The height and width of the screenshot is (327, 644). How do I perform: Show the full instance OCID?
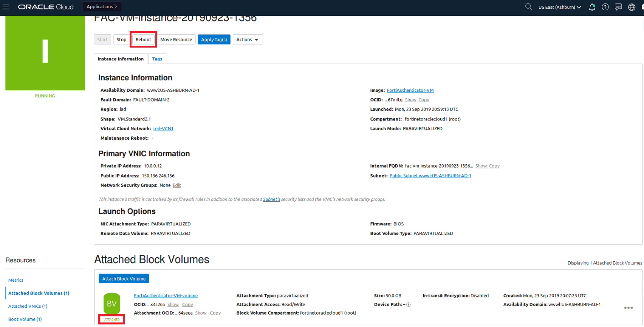[x=410, y=100]
